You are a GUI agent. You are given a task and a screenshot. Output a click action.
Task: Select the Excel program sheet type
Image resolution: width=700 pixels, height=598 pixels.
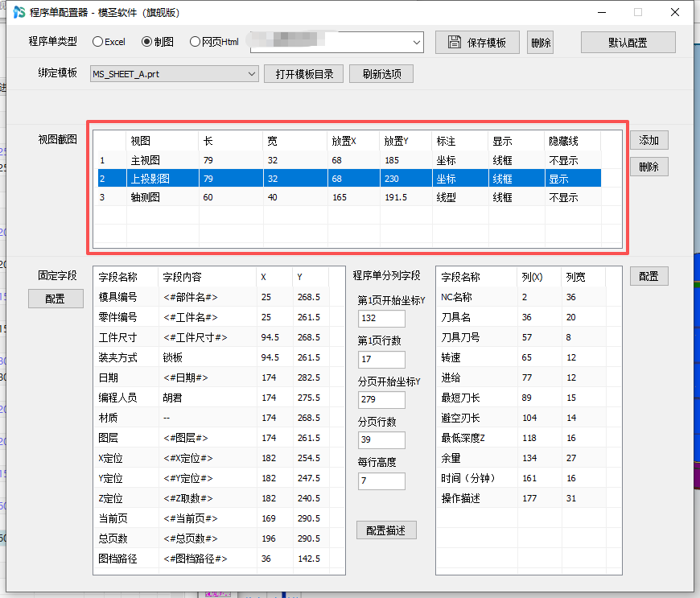(x=109, y=42)
